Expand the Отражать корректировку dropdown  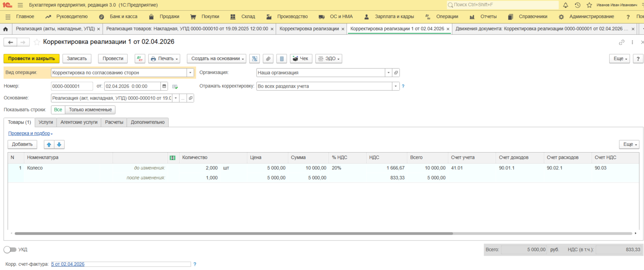[x=396, y=86]
